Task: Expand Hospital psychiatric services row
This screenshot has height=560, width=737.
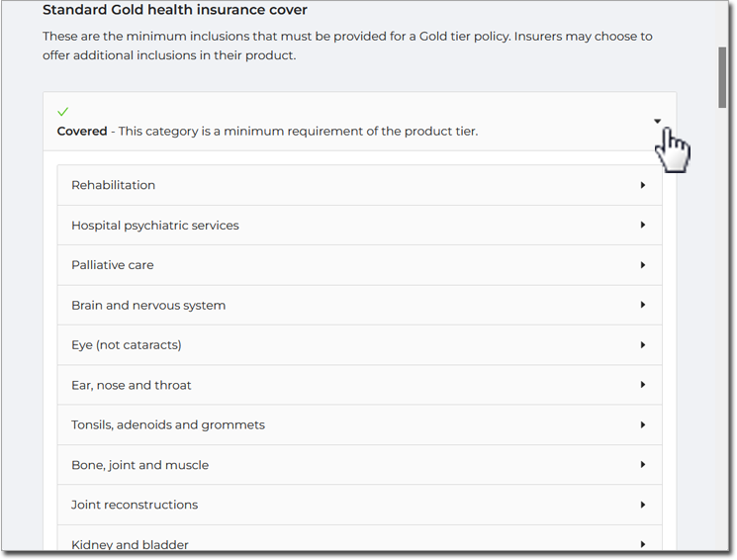Action: click(x=359, y=226)
